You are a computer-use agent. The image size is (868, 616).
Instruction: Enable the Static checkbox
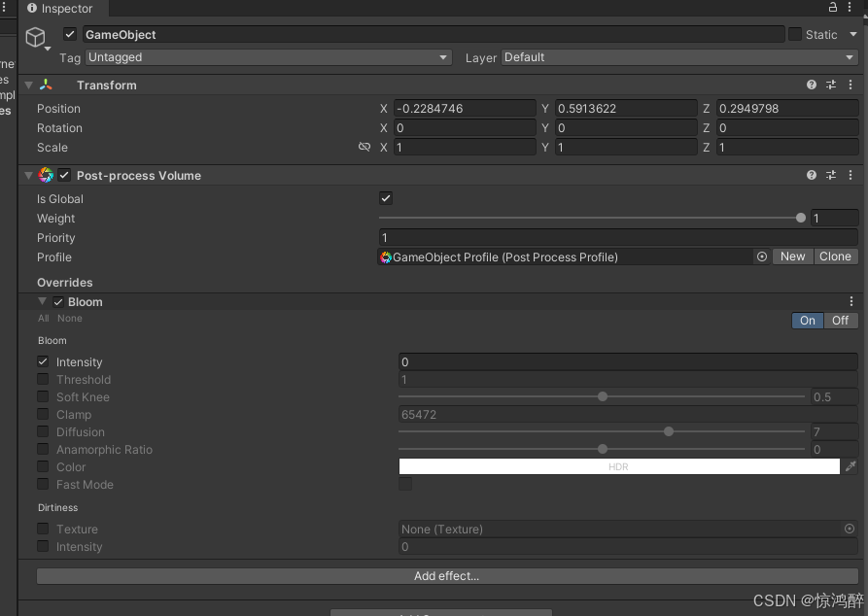click(x=795, y=34)
